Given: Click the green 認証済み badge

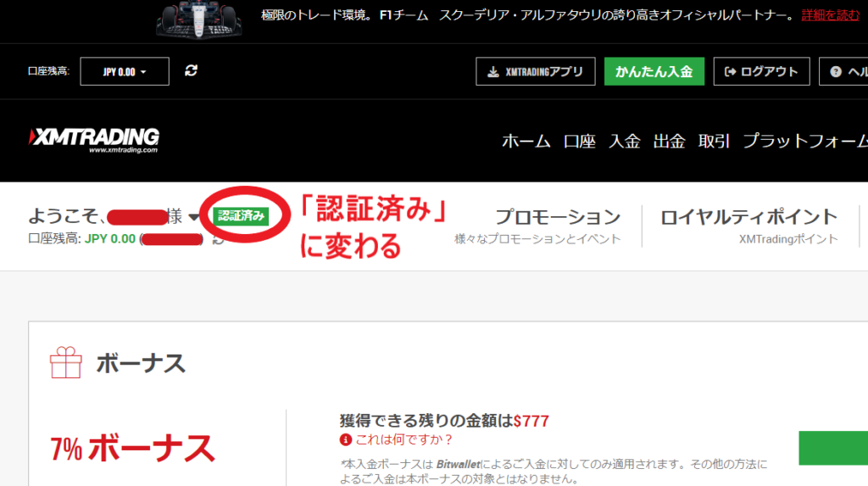Looking at the screenshot, I should pos(241,216).
